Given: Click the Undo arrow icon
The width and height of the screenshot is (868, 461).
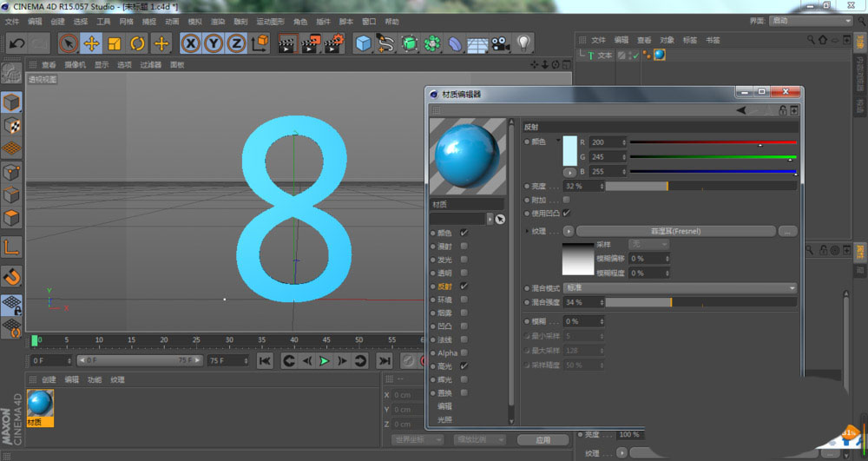Looking at the screenshot, I should (16, 43).
